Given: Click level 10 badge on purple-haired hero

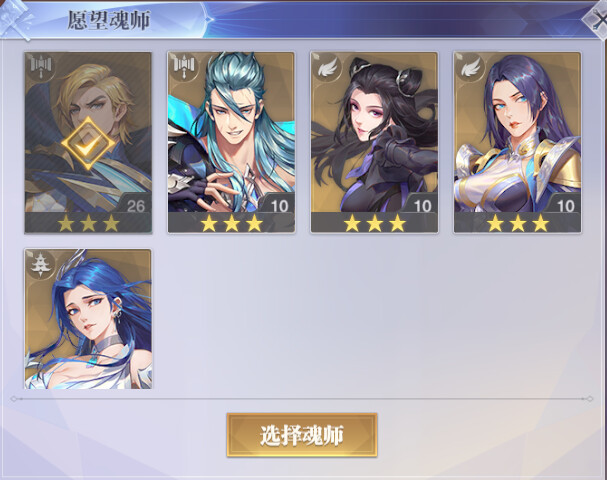Looking at the screenshot, I should pyautogui.click(x=564, y=205).
